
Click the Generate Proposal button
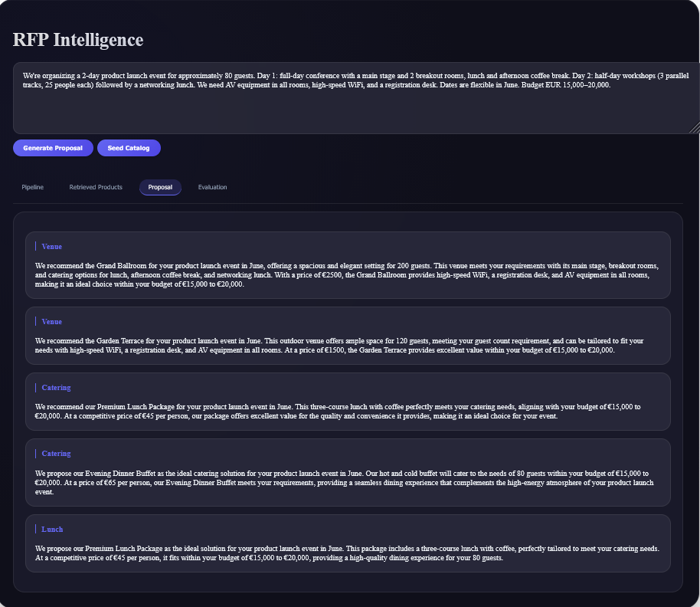(53, 148)
